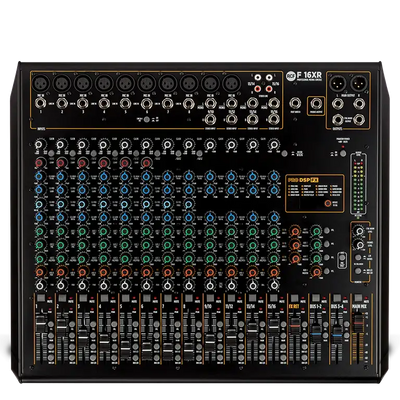Adjust the 15/16 channel's white balance knob

point(274,285)
